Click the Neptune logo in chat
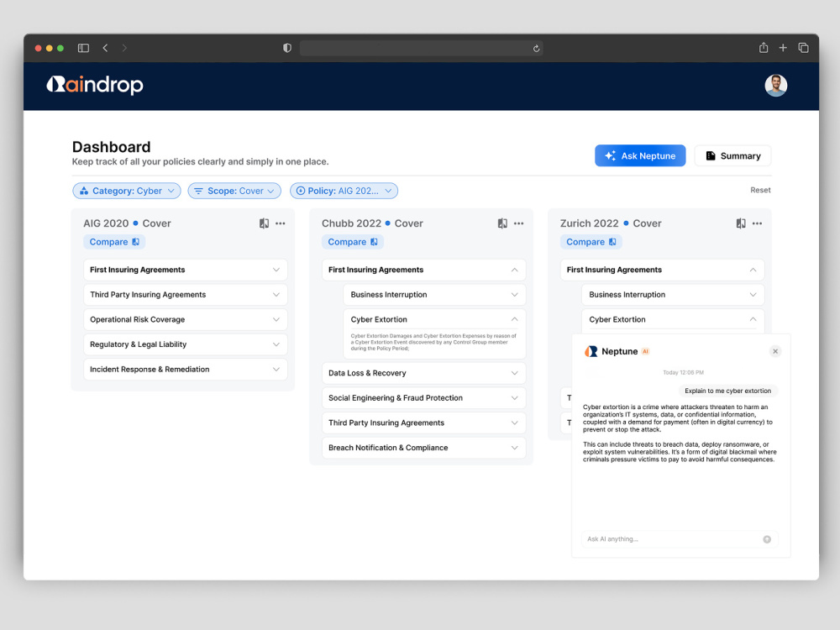840x630 pixels. (x=591, y=351)
